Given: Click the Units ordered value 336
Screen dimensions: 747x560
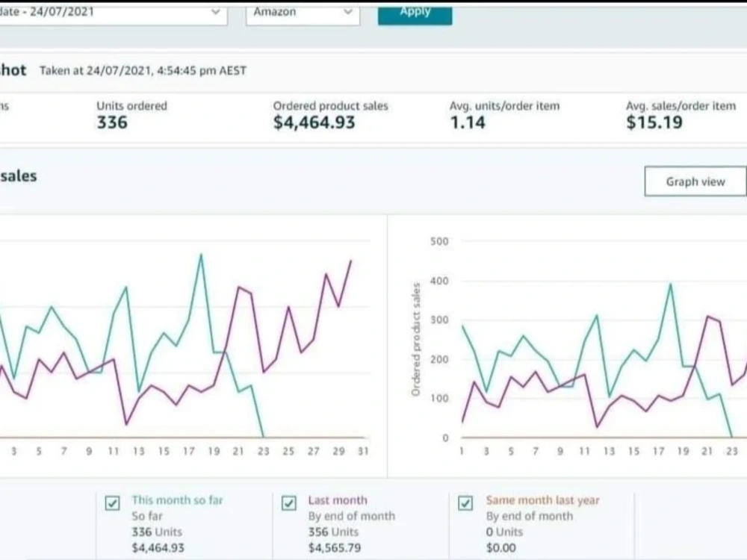Looking at the screenshot, I should (113, 122).
